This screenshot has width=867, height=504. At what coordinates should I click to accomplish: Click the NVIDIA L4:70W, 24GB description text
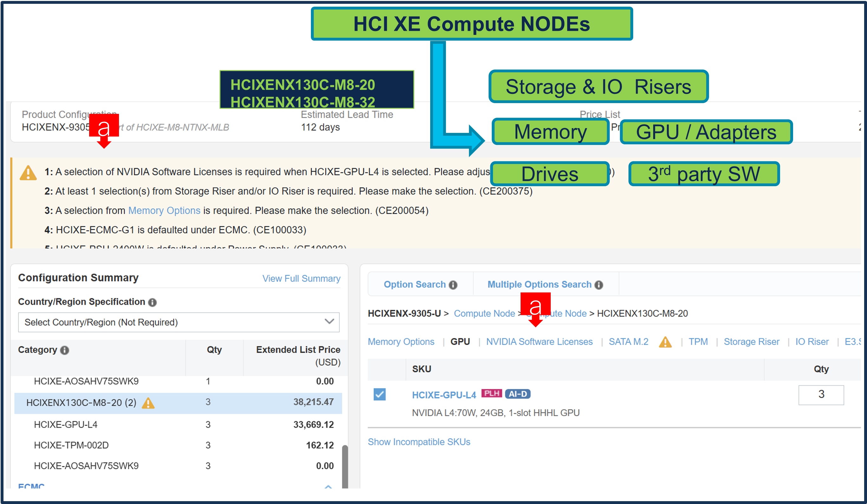(x=496, y=413)
